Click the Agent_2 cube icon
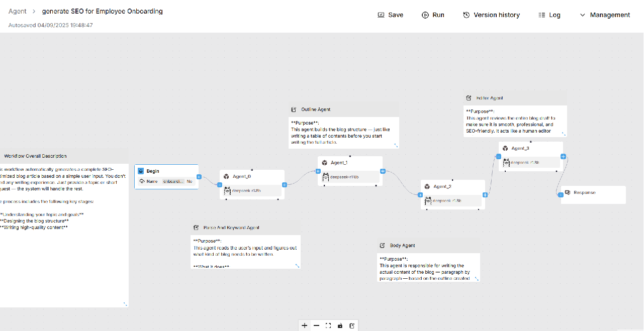Screen dimensions: 644x331 pyautogui.click(x=427, y=186)
